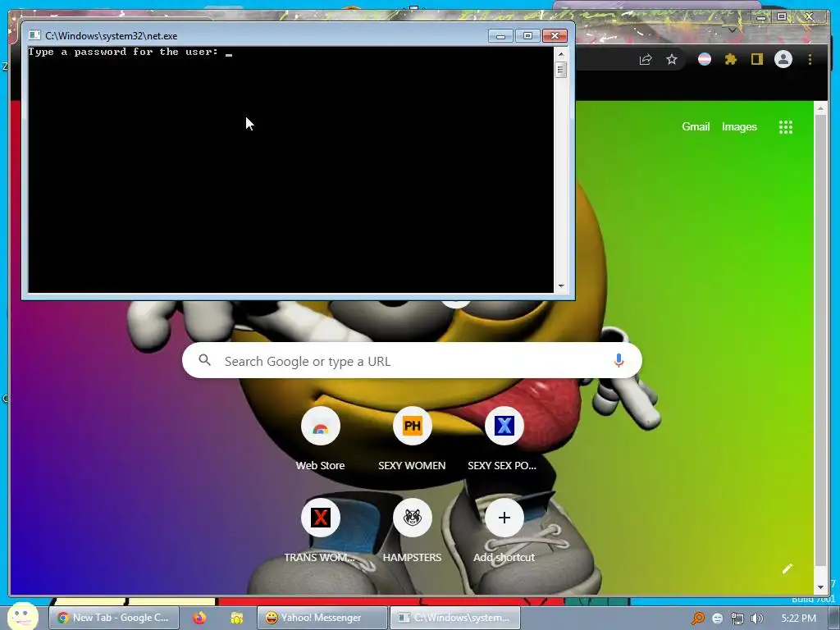This screenshot has width=840, height=630.
Task: Close the Chrome window
Action: pos(809,16)
